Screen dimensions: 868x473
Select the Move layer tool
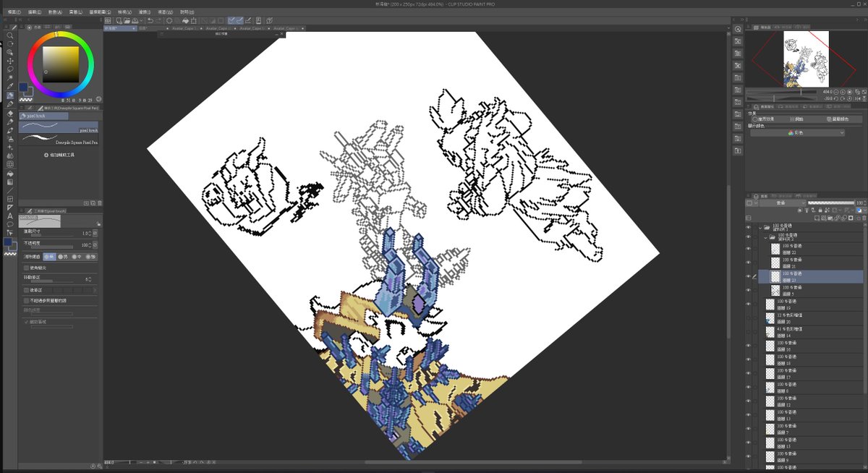(10, 61)
